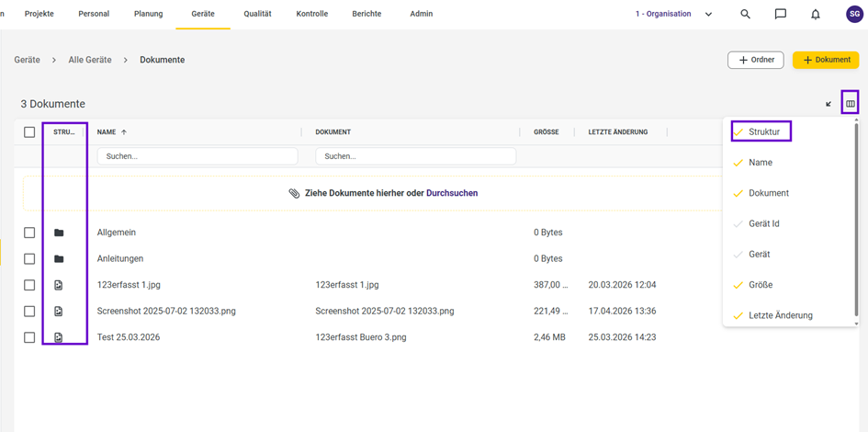
Task: Open the chat messages icon
Action: click(781, 15)
